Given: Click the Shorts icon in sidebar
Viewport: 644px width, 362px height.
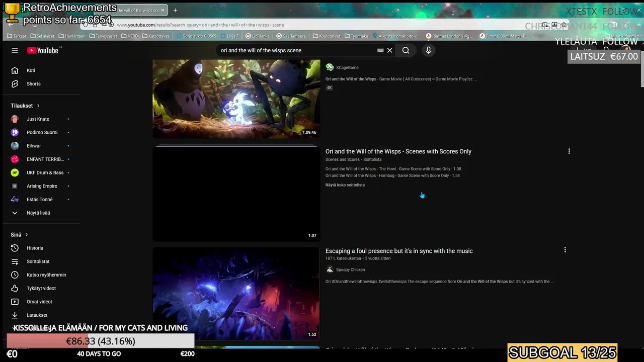Looking at the screenshot, I should tap(15, 84).
